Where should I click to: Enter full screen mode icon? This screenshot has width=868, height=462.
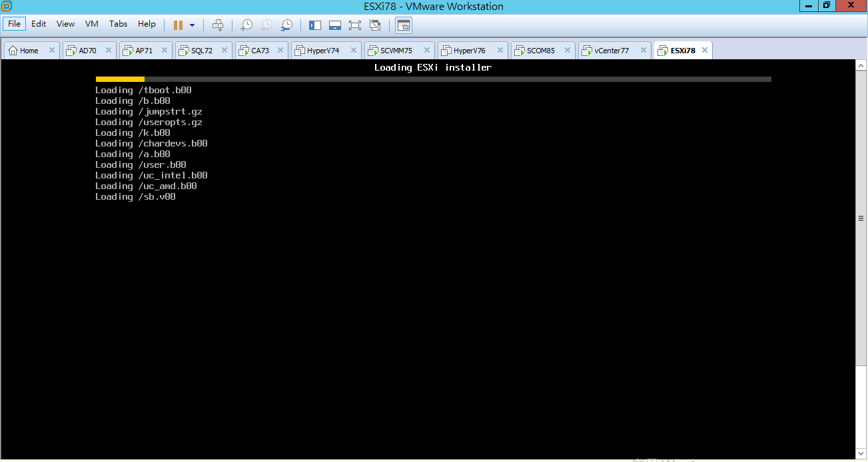355,25
